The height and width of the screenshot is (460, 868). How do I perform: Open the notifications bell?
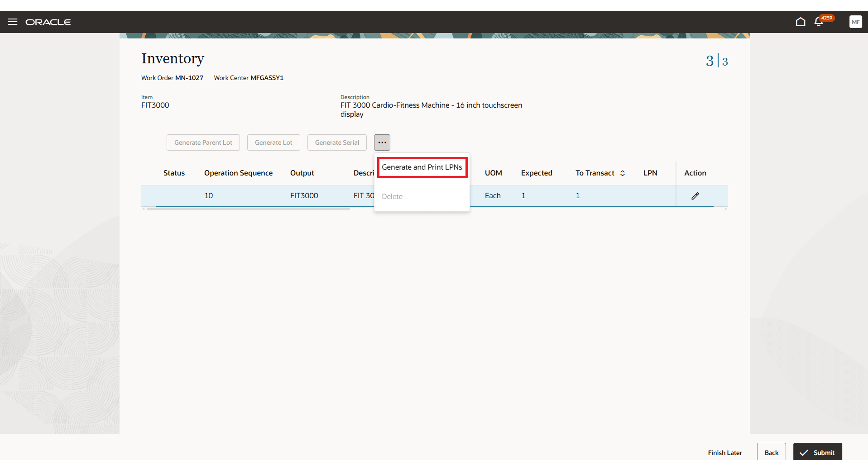pyautogui.click(x=819, y=21)
